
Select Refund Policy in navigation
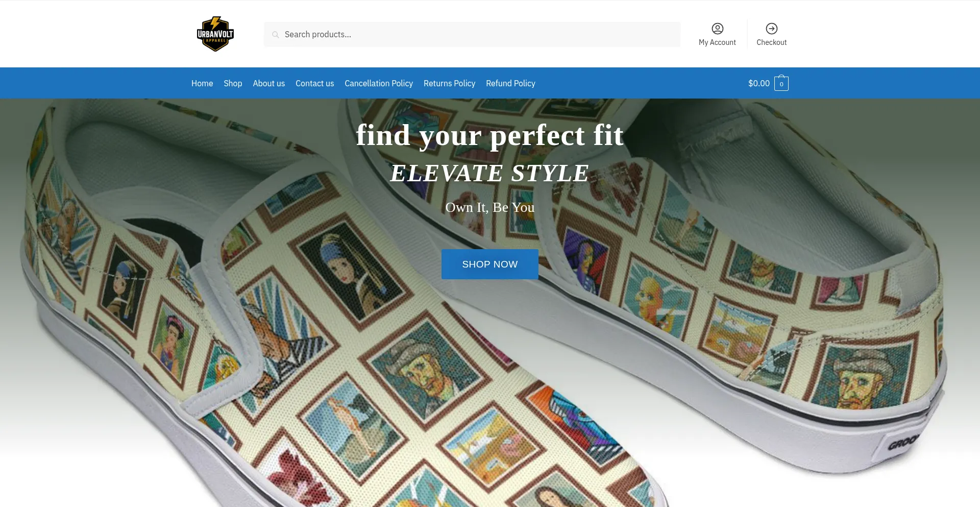510,83
